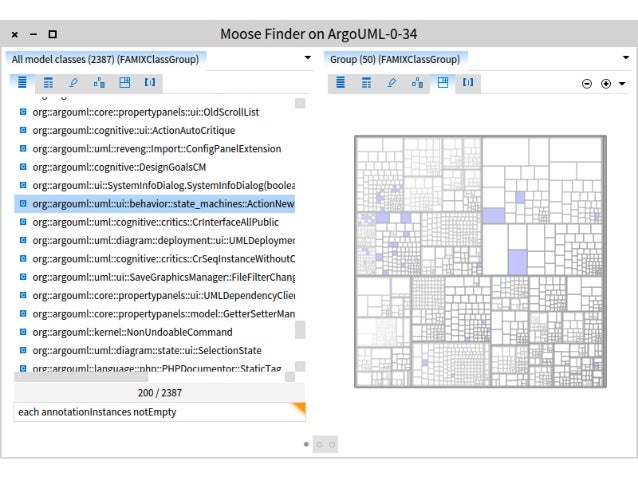The width and height of the screenshot is (638, 479).
Task: Select the list view icon in Group pane
Action: coord(341,83)
